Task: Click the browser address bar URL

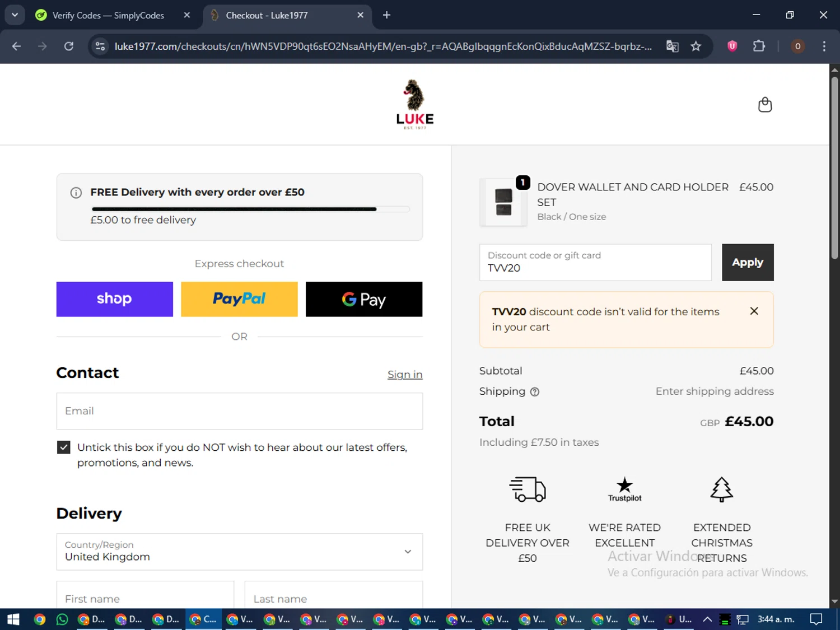Action: 383,46
